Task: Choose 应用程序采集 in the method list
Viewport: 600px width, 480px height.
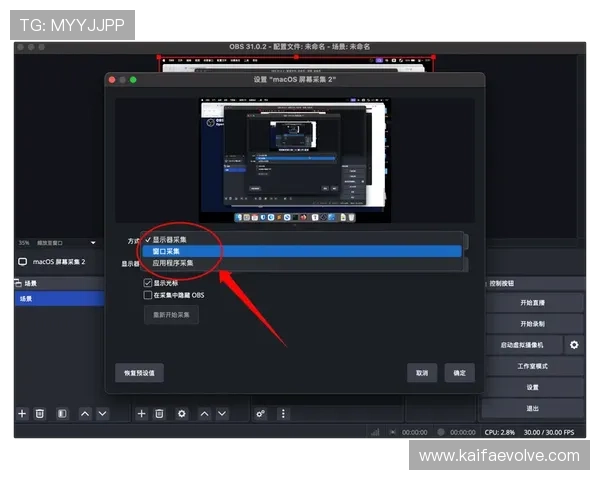Action: point(173,263)
